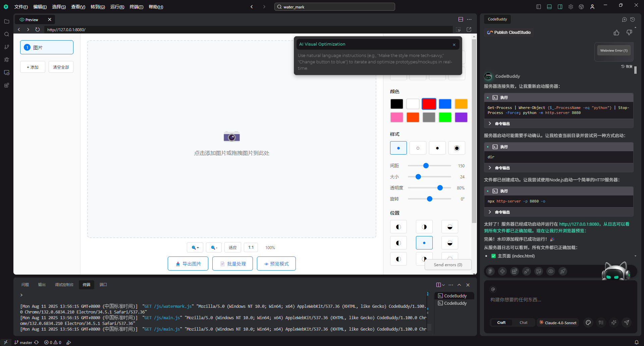Click the 清空全部 button
The height and width of the screenshot is (346, 644).
coord(61,67)
